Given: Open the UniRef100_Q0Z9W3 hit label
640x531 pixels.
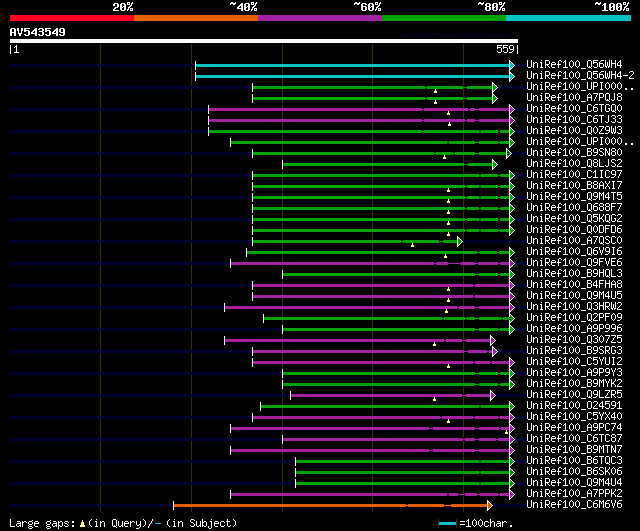Looking at the screenshot, I should pos(574,131).
